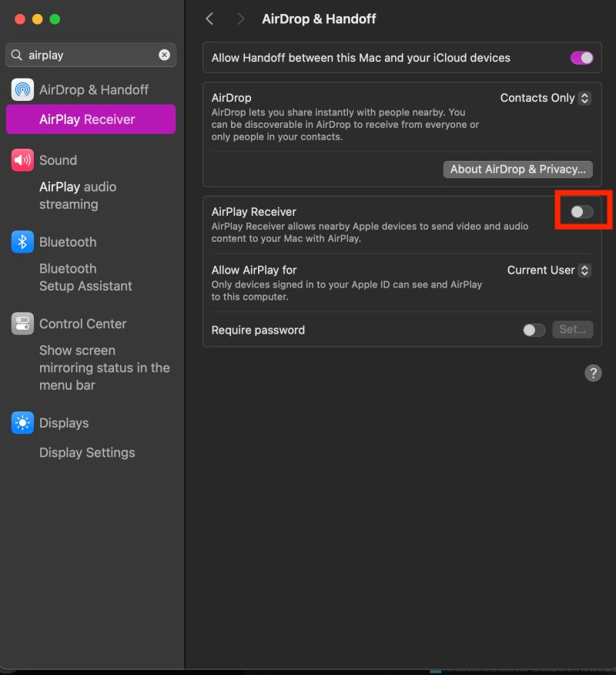Click the yellow minimize window button
The image size is (616, 675).
click(x=38, y=19)
